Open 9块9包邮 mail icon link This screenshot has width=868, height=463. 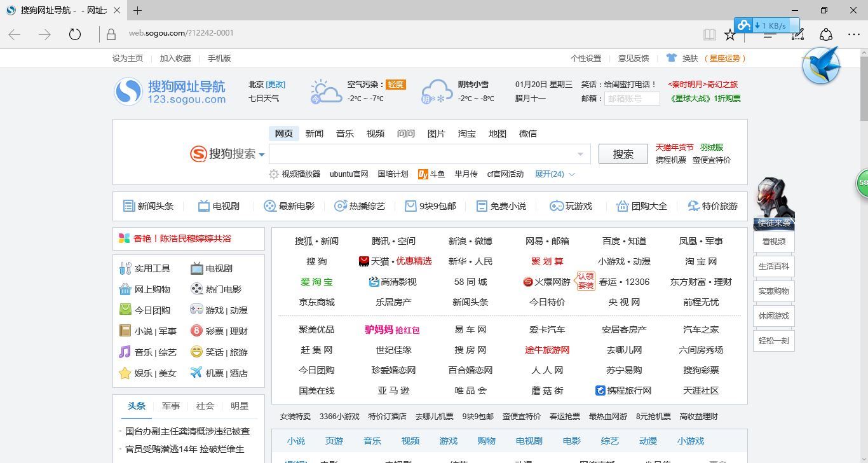pos(431,206)
